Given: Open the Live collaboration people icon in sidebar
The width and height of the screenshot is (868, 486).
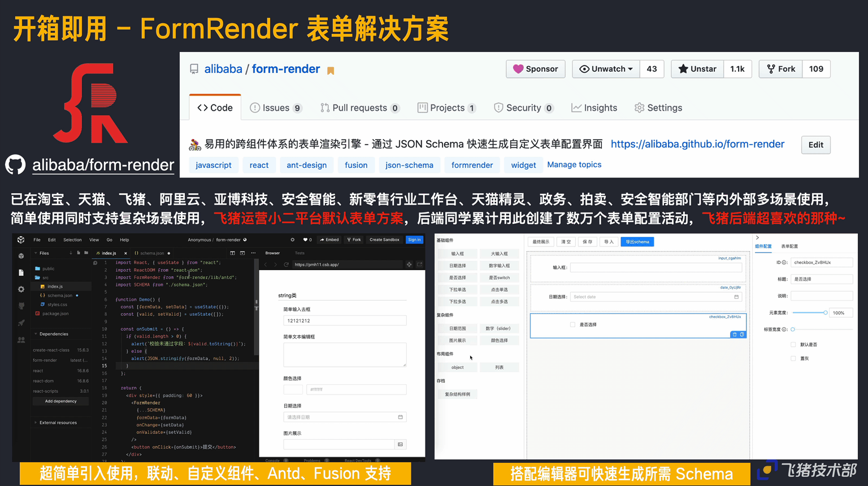Looking at the screenshot, I should point(21,340).
